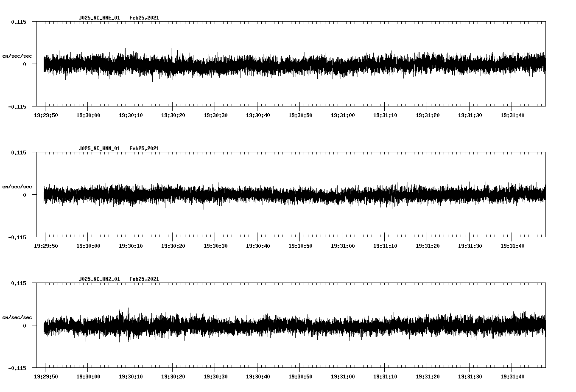
Task: Select the J025_NC_HNN_01 channel label
Action: (99, 148)
